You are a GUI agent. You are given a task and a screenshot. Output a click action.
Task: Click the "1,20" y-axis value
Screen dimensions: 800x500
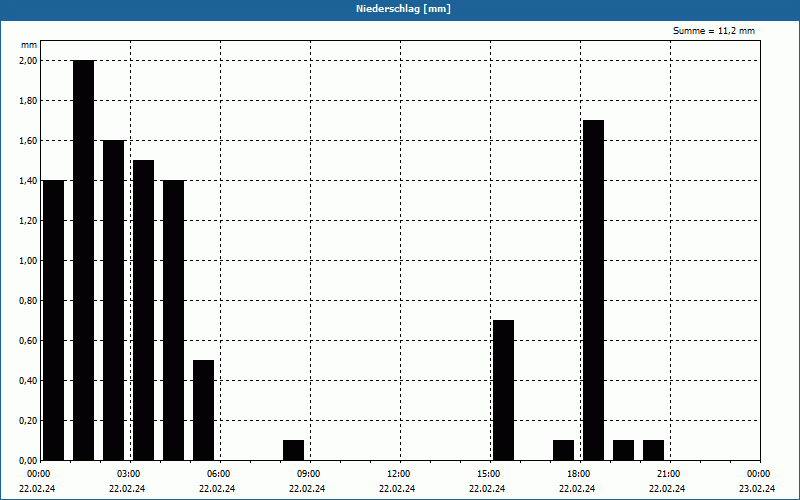tap(29, 220)
